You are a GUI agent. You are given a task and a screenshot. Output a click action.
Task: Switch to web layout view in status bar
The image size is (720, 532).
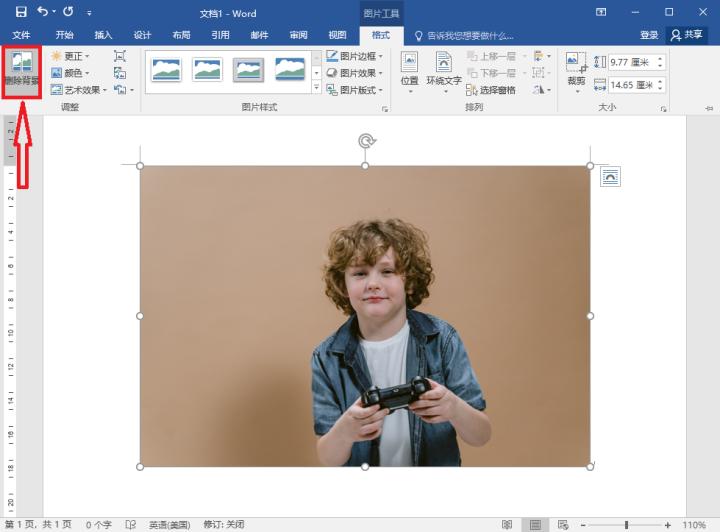(563, 524)
